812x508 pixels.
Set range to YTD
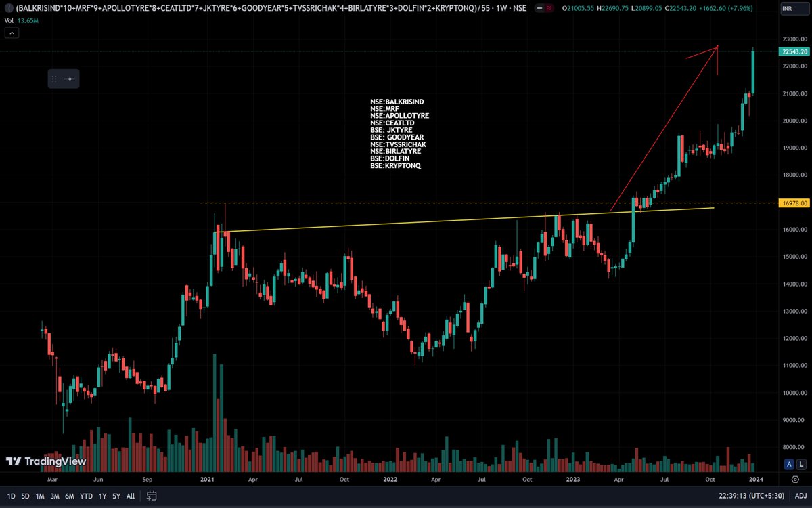coord(86,496)
